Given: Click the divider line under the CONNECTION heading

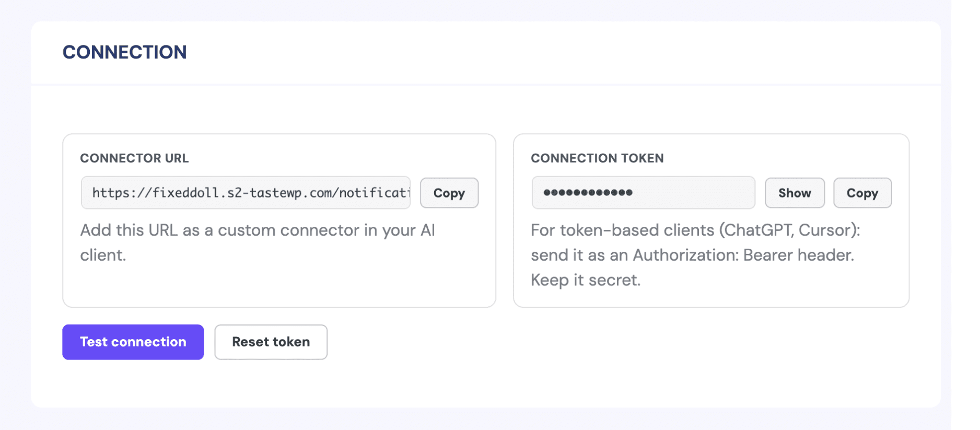Looking at the screenshot, I should (x=486, y=84).
